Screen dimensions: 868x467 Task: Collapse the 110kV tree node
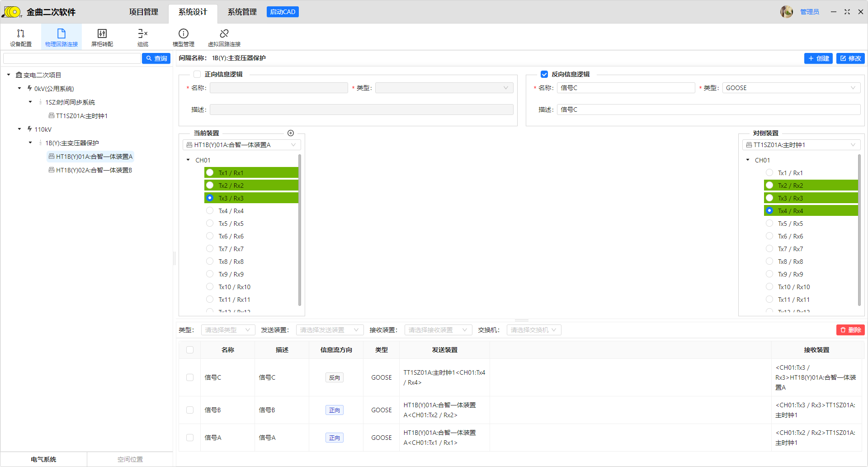coord(19,129)
